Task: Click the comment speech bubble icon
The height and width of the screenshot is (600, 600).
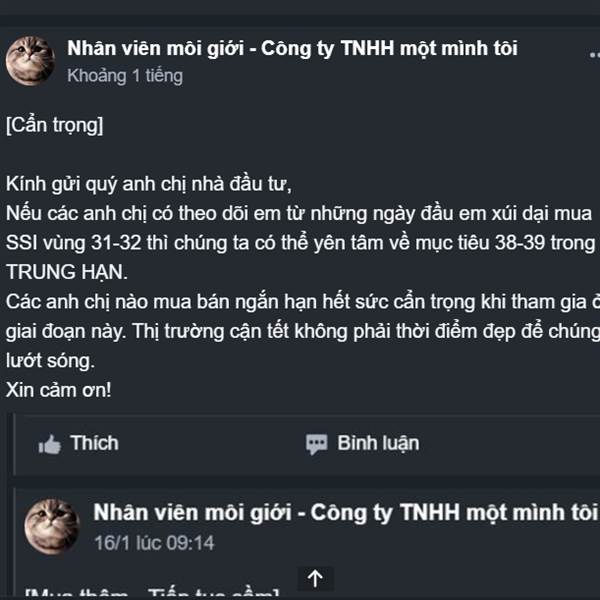Action: tap(317, 444)
